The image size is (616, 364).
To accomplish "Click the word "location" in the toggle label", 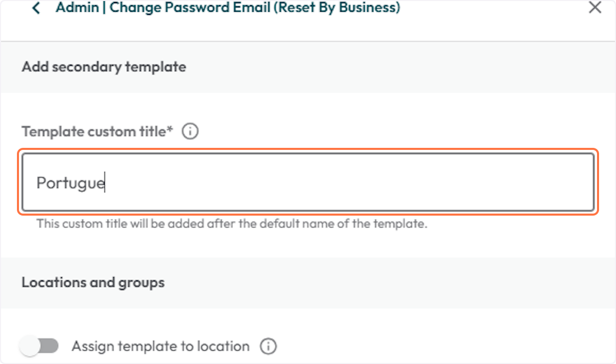I will point(224,346).
